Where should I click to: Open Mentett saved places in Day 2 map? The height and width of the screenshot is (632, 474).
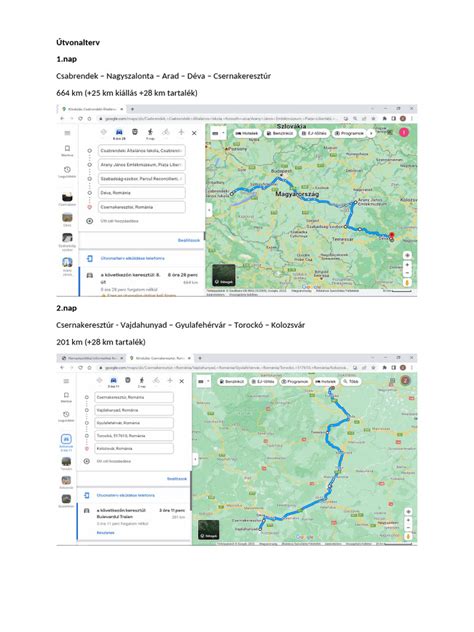pos(66,397)
